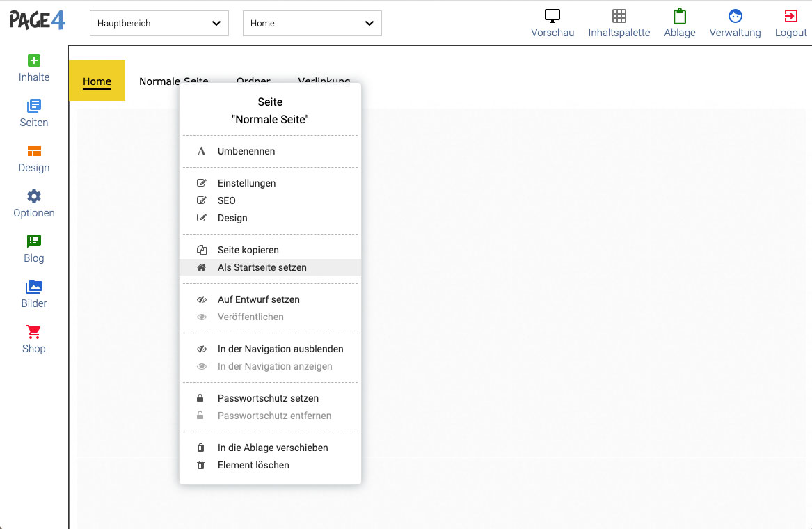
Task: Click the letter A icon beside Umbenennen
Action: point(202,151)
